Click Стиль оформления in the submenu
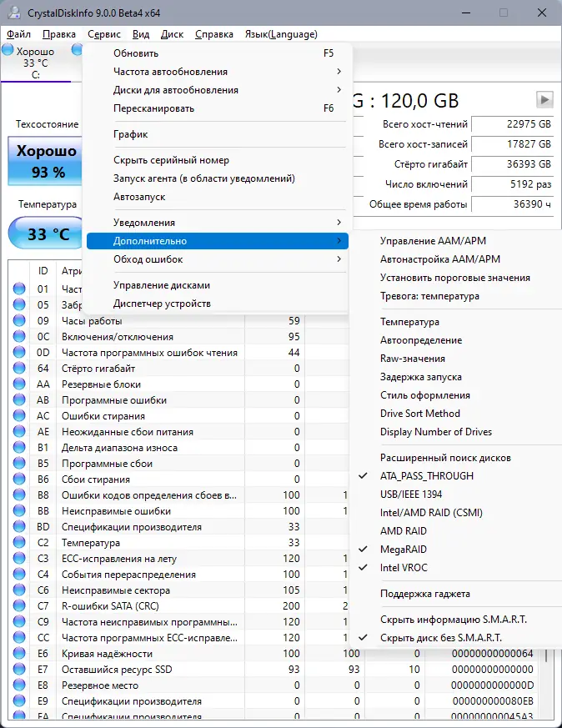 425,395
